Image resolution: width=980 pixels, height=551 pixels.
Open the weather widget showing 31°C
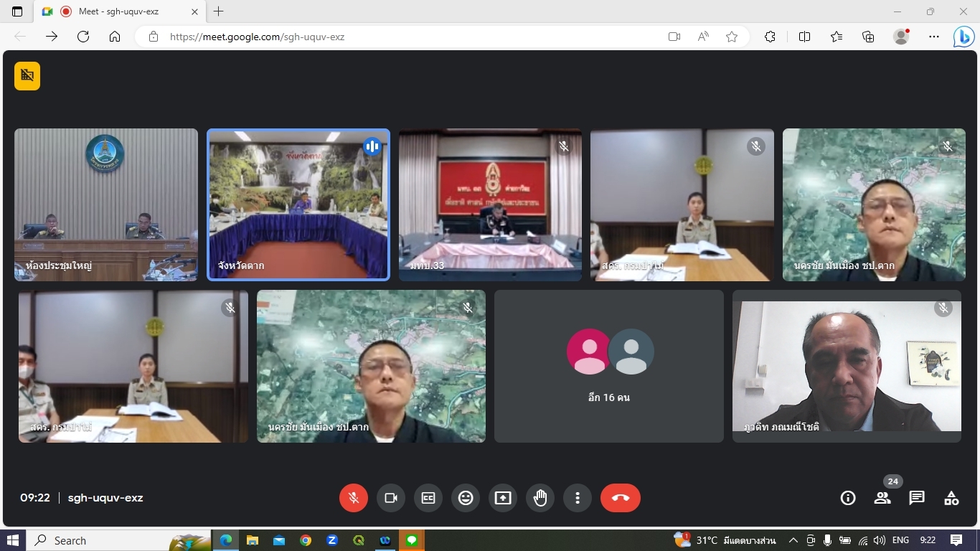(x=725, y=540)
